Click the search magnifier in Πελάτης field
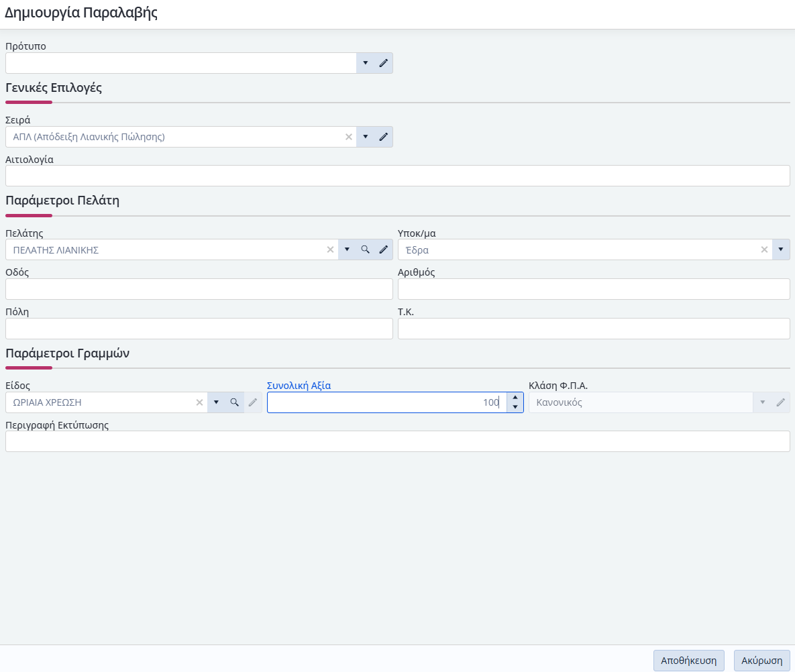The height and width of the screenshot is (672, 795). point(365,249)
